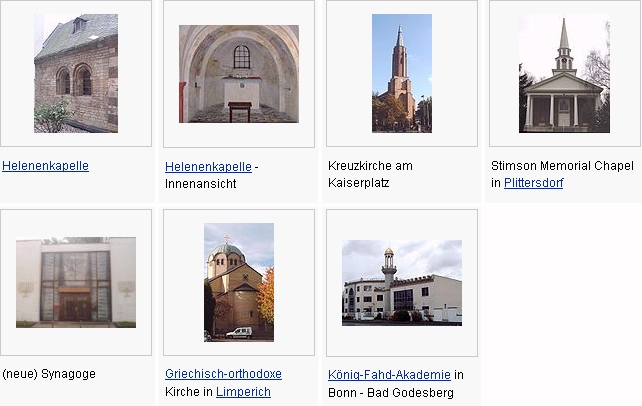Screen dimensions: 642x406
Task: Open the König-Fahd-Akademie minaret thumbnail
Action: pyautogui.click(x=402, y=283)
